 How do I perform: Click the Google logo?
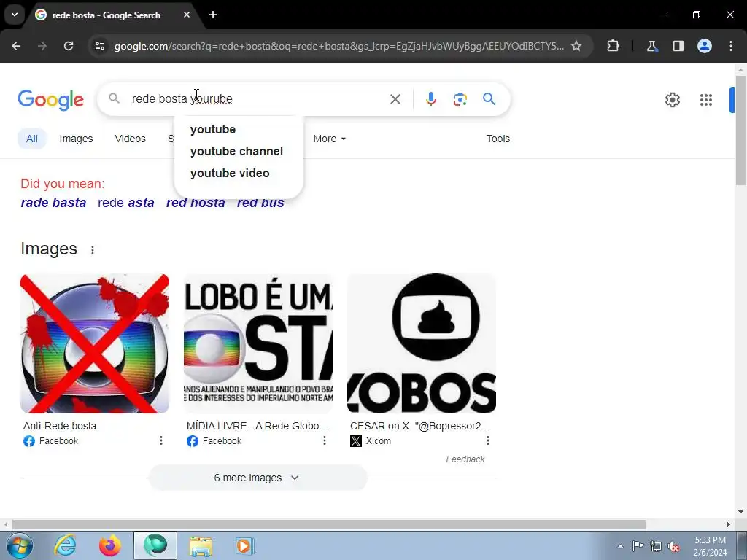click(50, 99)
